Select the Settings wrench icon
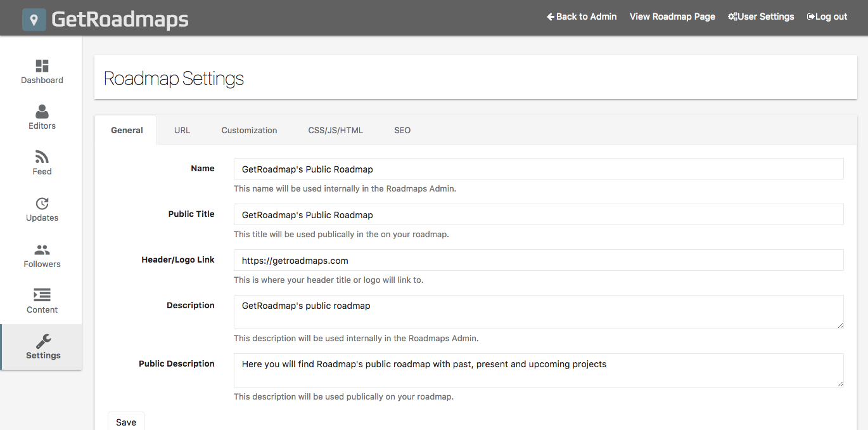Viewport: 868px width, 430px height. pyautogui.click(x=43, y=341)
